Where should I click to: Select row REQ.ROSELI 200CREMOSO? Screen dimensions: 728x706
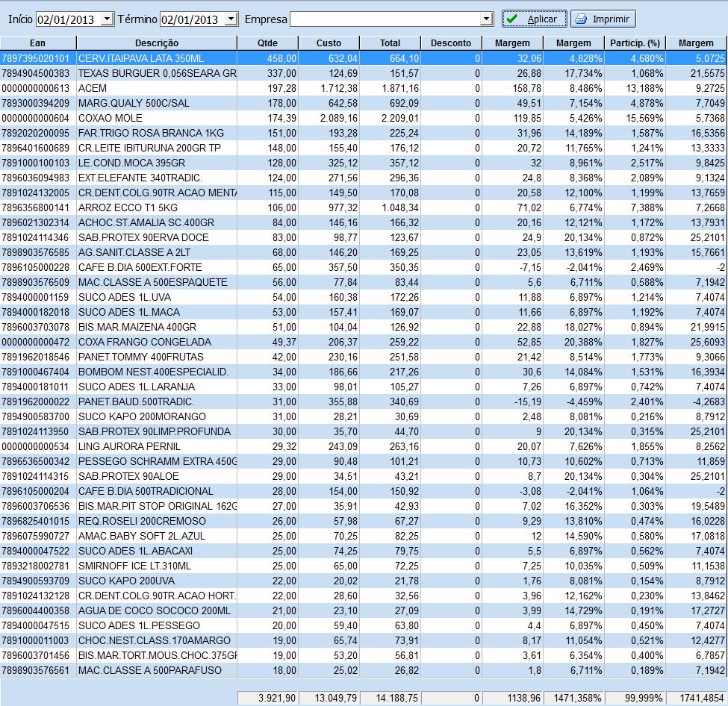pyautogui.click(x=363, y=521)
